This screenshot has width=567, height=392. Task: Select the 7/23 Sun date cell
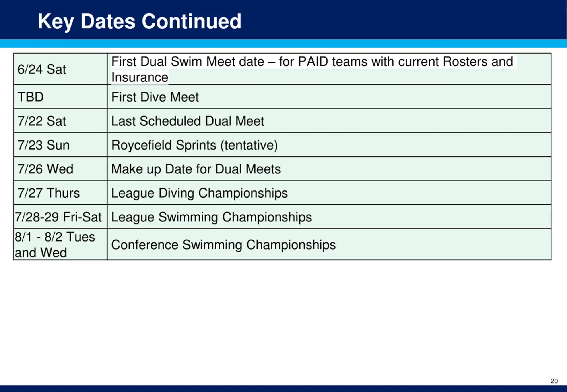point(60,145)
